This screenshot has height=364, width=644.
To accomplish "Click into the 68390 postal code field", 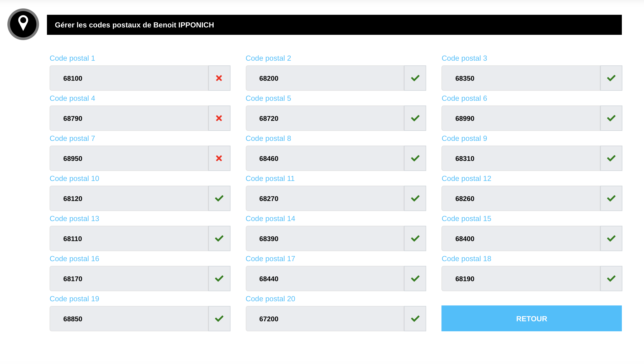I will pos(325,238).
